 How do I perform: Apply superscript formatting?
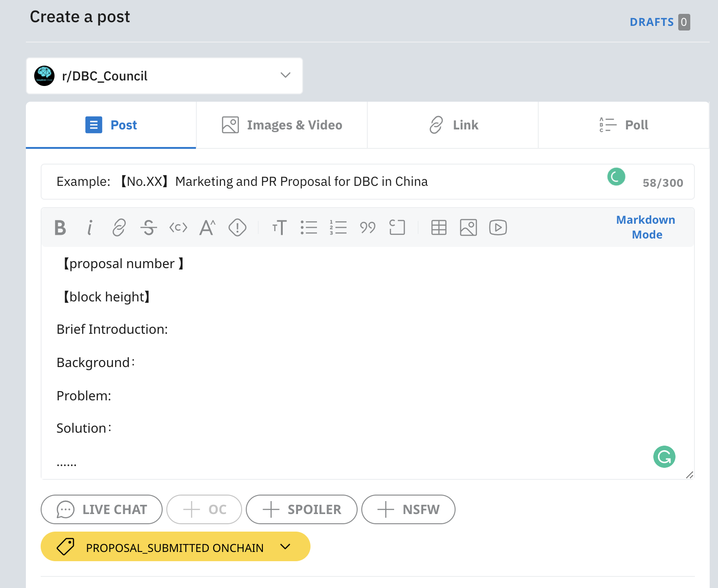[207, 227]
